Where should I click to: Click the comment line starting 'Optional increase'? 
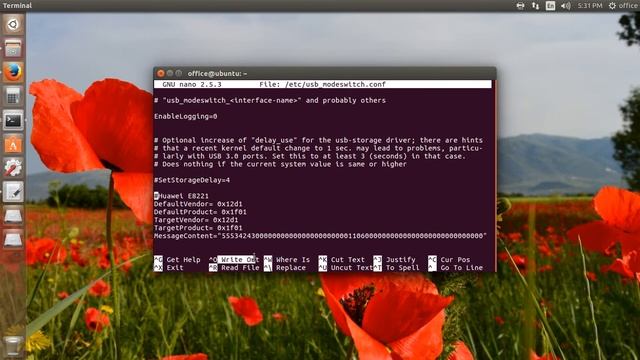pyautogui.click(x=318, y=140)
